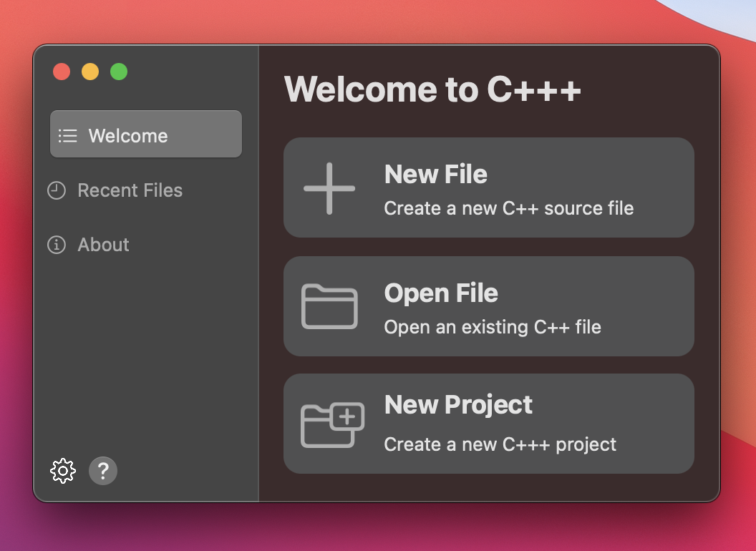Click 'Open an existing C++ file' text
Screen dimensions: 756x551
493,327
